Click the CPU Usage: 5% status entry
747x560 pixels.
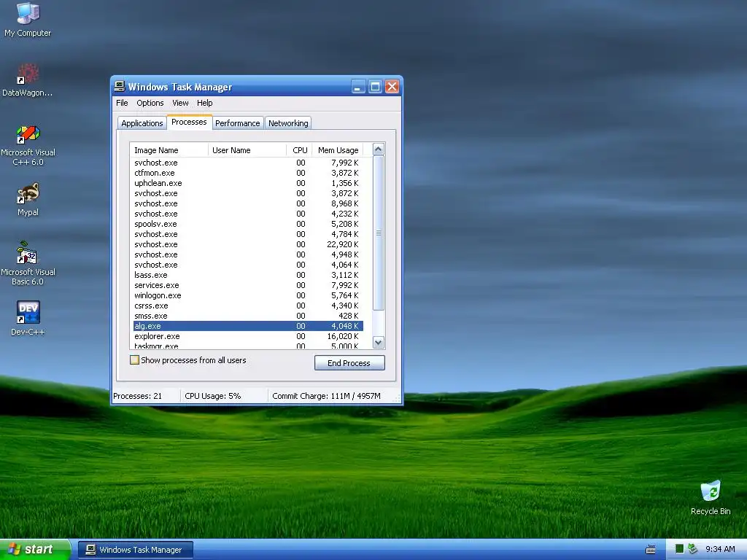tap(224, 396)
